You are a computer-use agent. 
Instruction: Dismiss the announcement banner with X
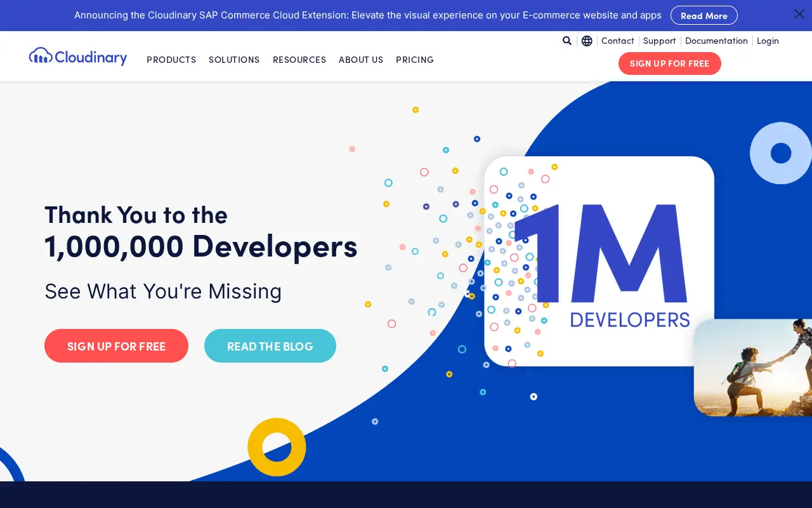[x=799, y=14]
